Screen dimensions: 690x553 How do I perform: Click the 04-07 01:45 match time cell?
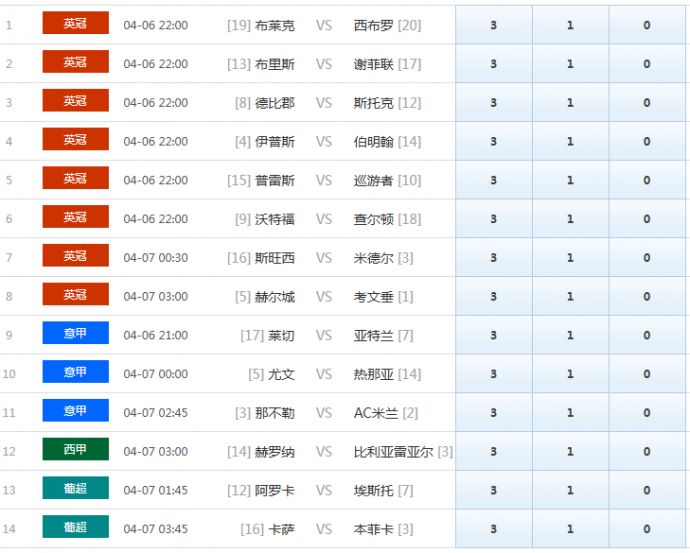coord(156,491)
